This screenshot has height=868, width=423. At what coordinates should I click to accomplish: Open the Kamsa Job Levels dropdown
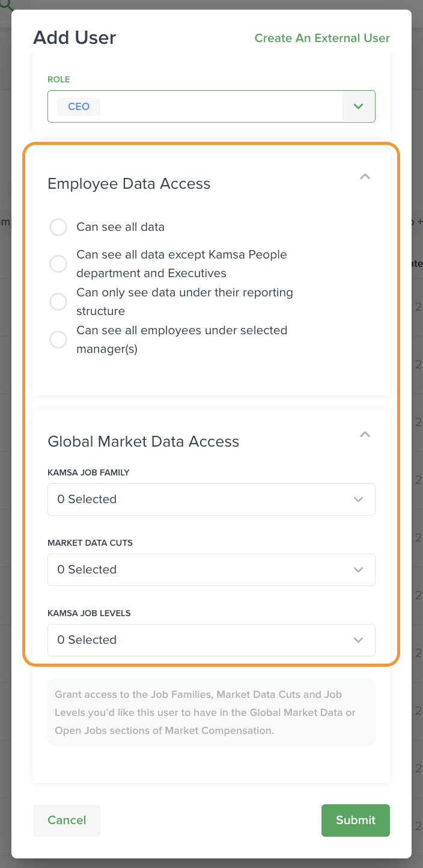tap(211, 640)
